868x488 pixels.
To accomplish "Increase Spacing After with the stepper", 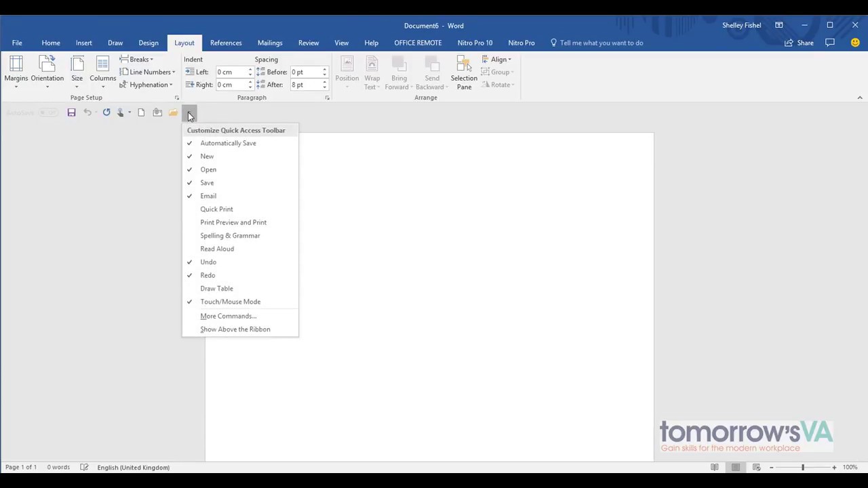I will [324, 82].
